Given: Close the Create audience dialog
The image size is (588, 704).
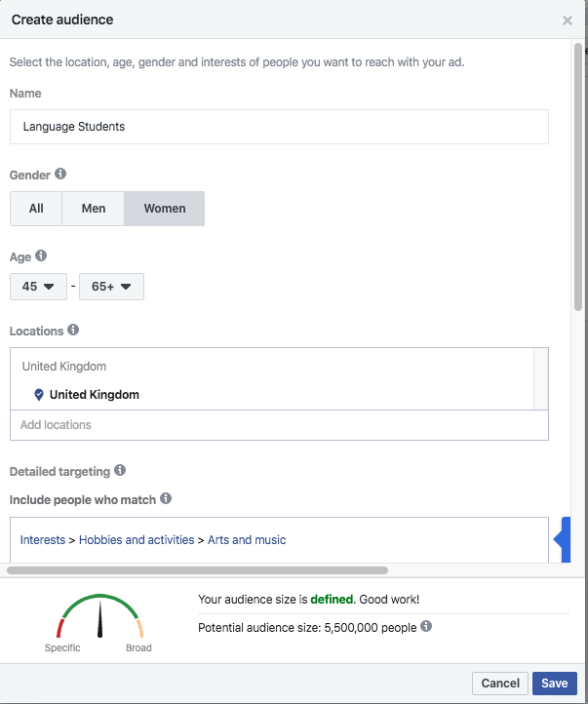Looking at the screenshot, I should click(568, 20).
